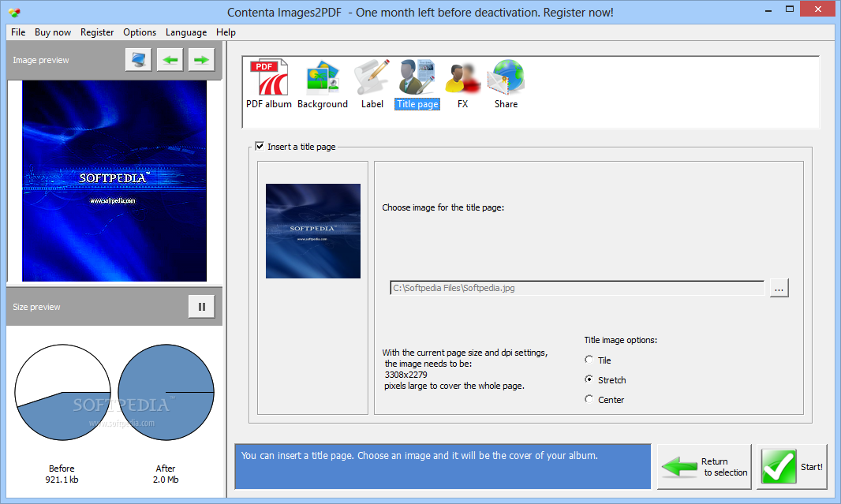841x504 pixels.
Task: Click the Before size pie chart
Action: coord(63,393)
